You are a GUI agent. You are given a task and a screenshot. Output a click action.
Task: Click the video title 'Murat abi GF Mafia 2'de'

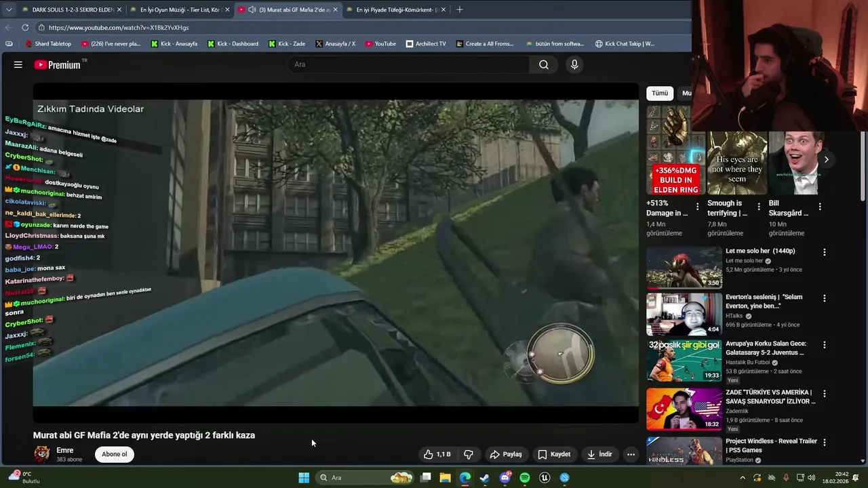pos(144,435)
